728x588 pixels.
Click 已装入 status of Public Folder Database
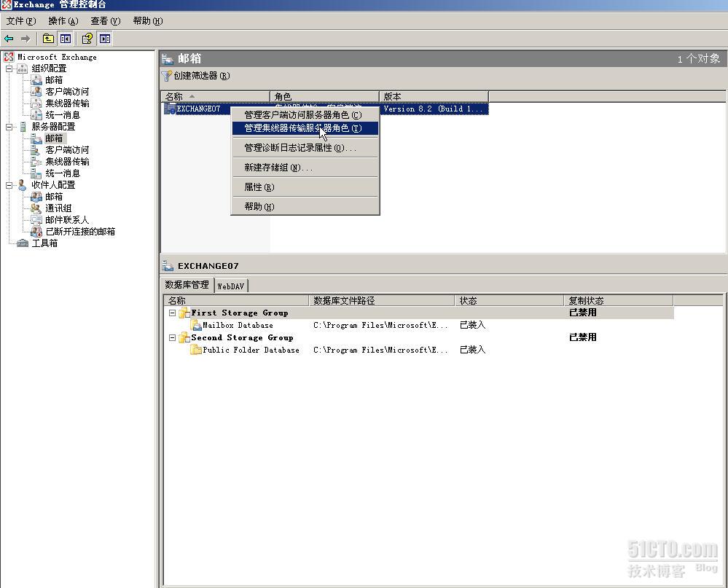click(473, 350)
